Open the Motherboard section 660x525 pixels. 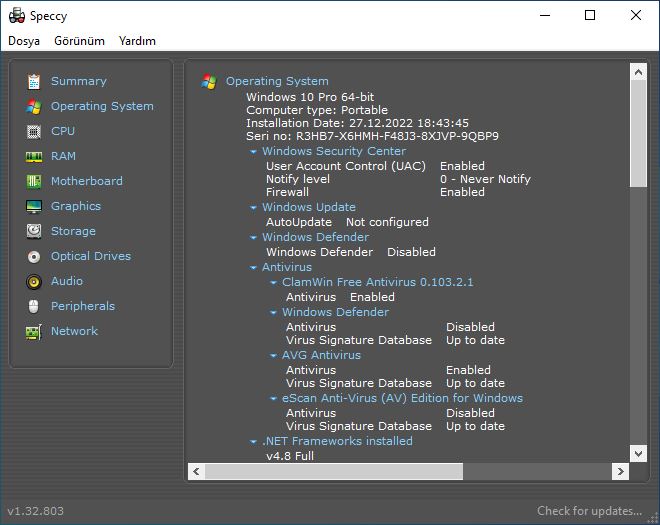click(87, 181)
